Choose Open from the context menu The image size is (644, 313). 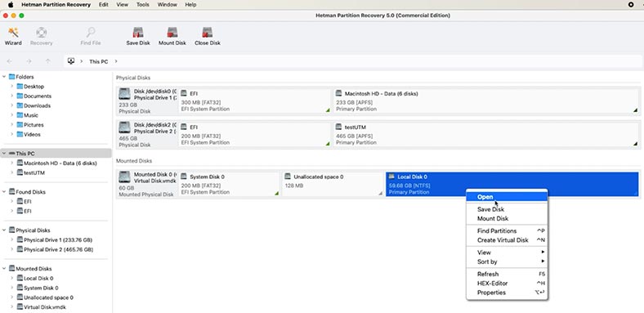[507, 197]
